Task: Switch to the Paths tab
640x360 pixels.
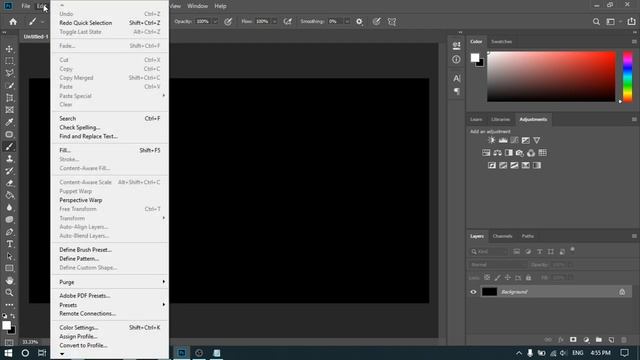Action: [527, 236]
